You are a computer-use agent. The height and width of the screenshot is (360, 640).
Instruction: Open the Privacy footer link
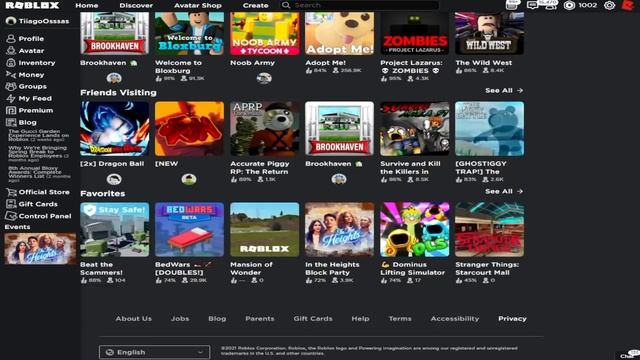[512, 318]
